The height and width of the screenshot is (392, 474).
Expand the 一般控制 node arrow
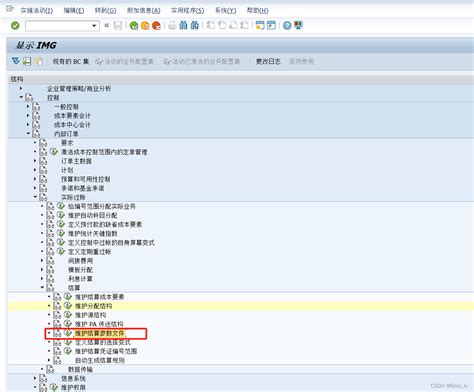[28, 106]
